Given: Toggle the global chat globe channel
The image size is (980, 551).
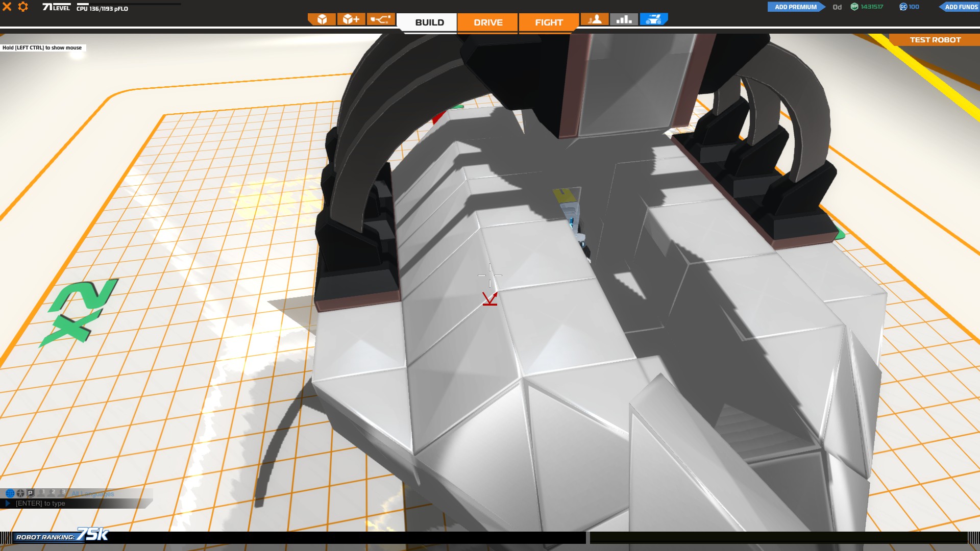Looking at the screenshot, I should (x=10, y=493).
